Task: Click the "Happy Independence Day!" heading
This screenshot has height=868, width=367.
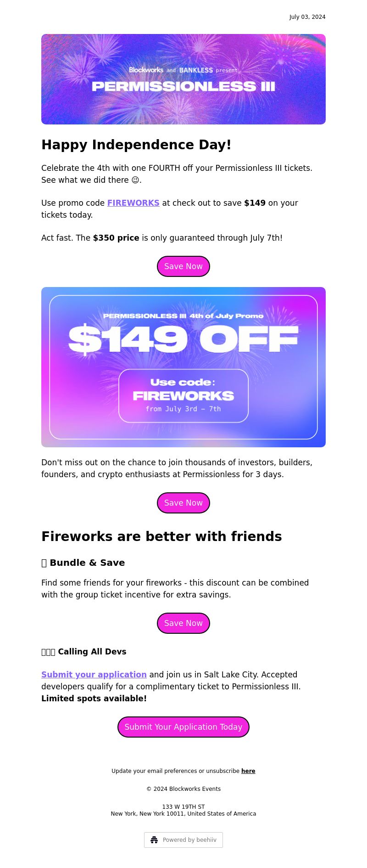Action: coord(136,145)
